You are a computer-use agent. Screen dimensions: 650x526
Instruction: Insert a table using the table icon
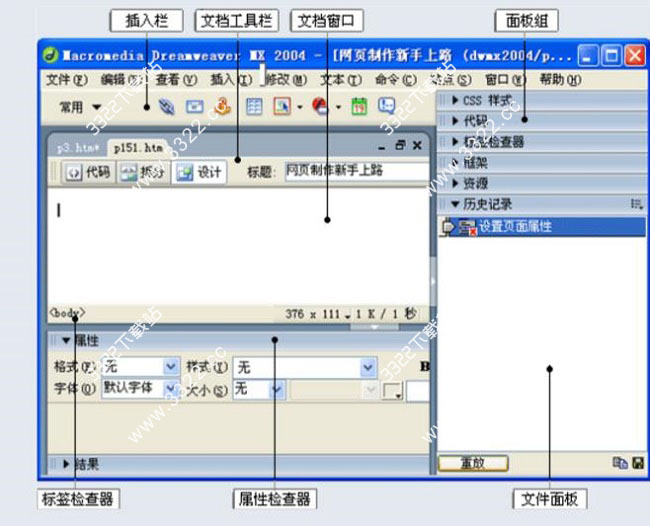pos(254,107)
